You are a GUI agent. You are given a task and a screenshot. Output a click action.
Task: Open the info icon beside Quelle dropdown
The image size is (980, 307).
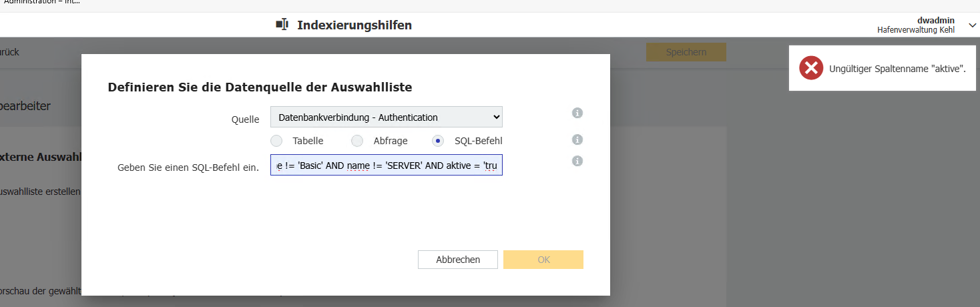(x=577, y=113)
